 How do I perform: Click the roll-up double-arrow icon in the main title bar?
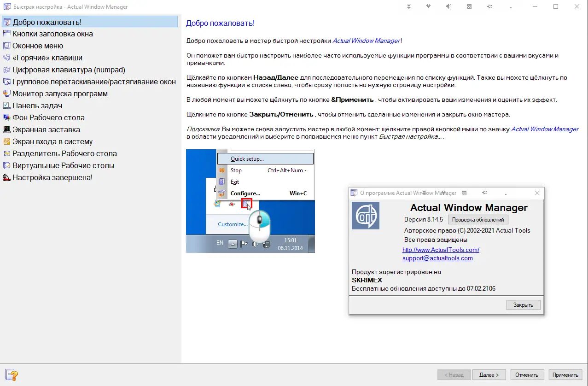[x=409, y=7]
